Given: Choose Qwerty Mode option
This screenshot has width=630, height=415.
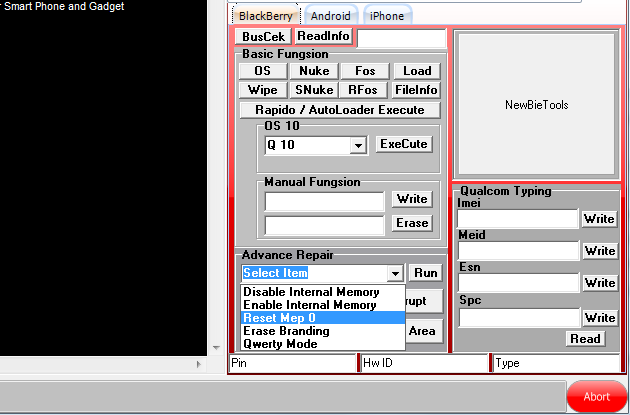Looking at the screenshot, I should coord(323,344).
